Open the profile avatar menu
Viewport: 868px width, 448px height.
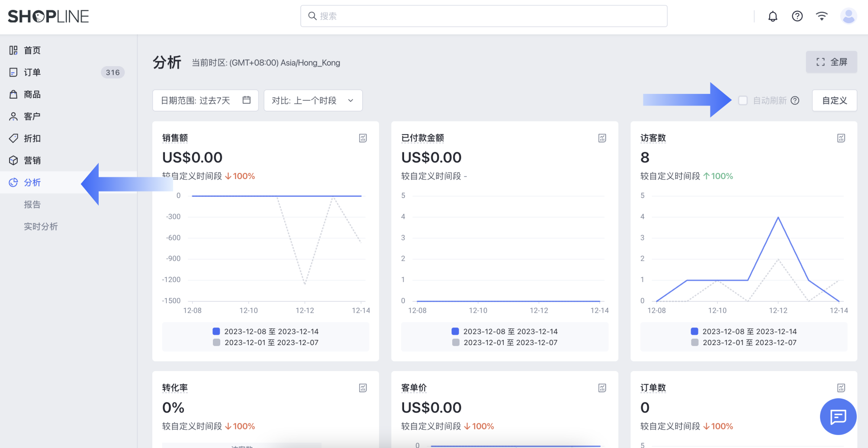click(x=848, y=16)
